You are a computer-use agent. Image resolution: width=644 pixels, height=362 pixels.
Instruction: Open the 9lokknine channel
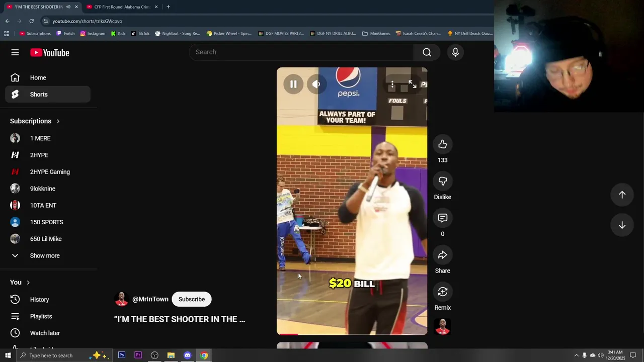click(x=48, y=189)
